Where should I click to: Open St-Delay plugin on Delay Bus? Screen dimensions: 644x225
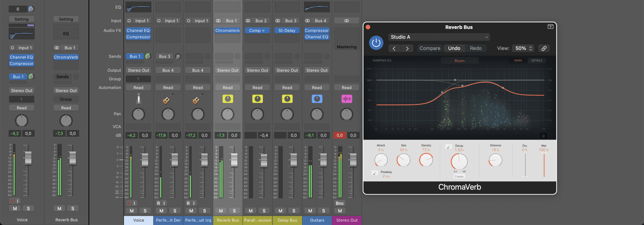(287, 30)
